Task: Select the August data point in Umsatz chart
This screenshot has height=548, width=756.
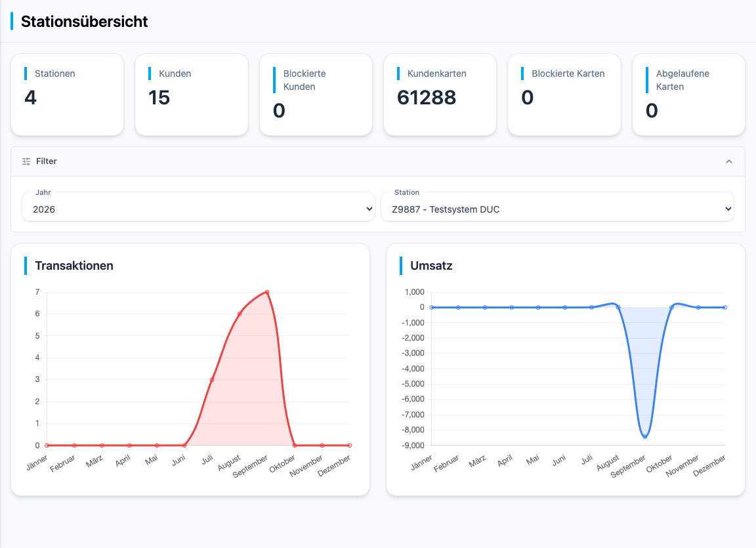Action: 619,308
